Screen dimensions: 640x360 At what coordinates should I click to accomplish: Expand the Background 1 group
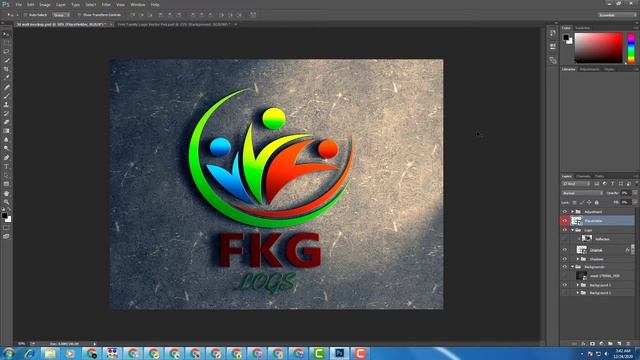pyautogui.click(x=578, y=285)
